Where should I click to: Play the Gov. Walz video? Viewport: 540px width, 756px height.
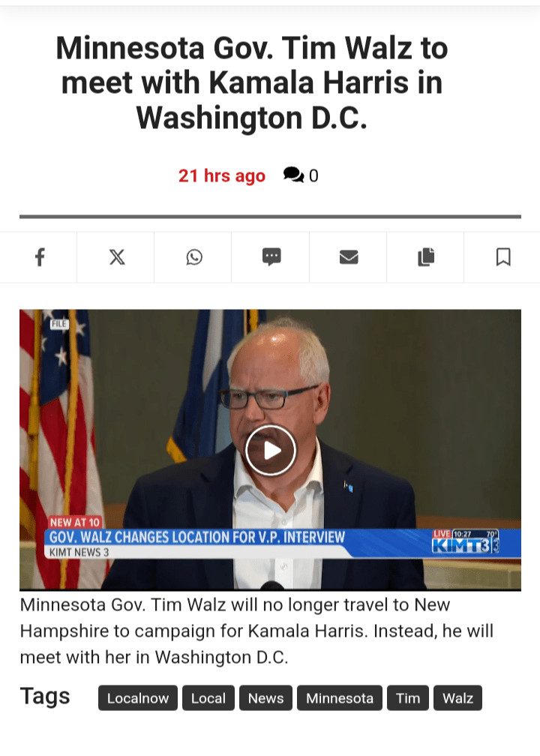(271, 450)
